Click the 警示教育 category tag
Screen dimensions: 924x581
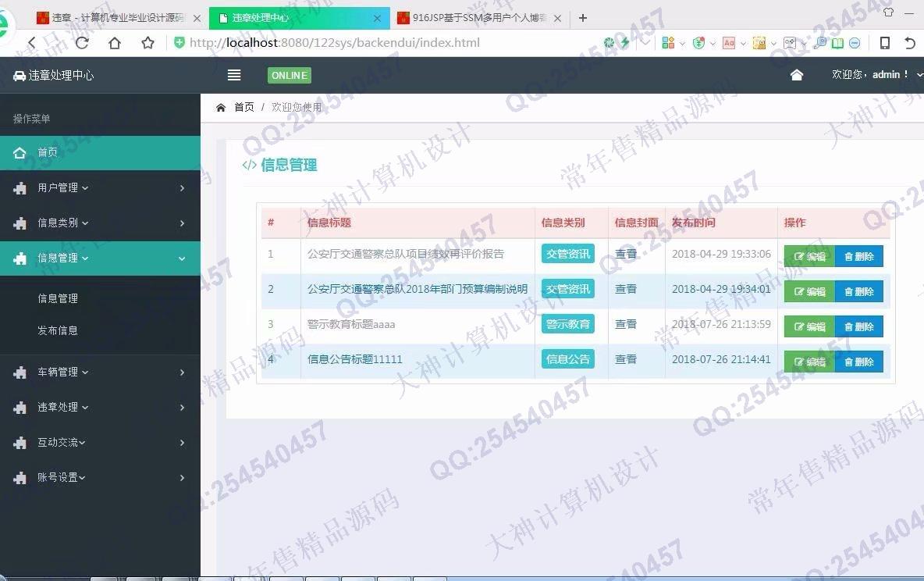coord(568,324)
